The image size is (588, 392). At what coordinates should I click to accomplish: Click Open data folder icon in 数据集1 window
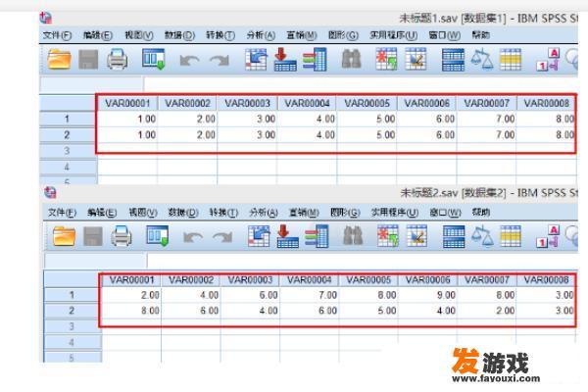coord(59,60)
